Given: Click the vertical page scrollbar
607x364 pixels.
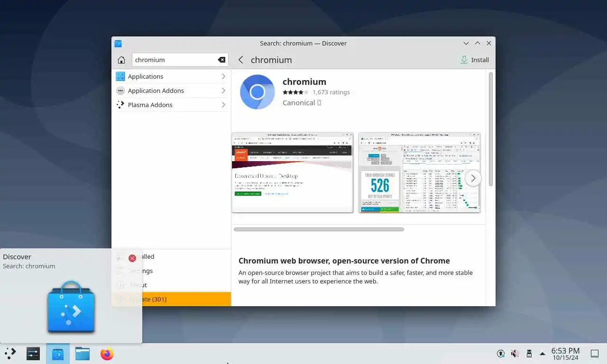Looking at the screenshot, I should pos(491,129).
